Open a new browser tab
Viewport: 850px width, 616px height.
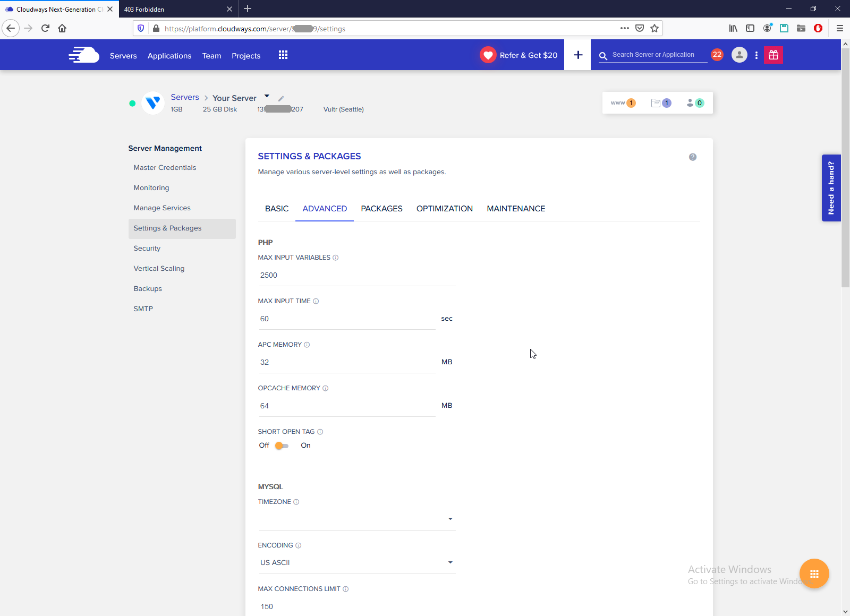click(248, 8)
